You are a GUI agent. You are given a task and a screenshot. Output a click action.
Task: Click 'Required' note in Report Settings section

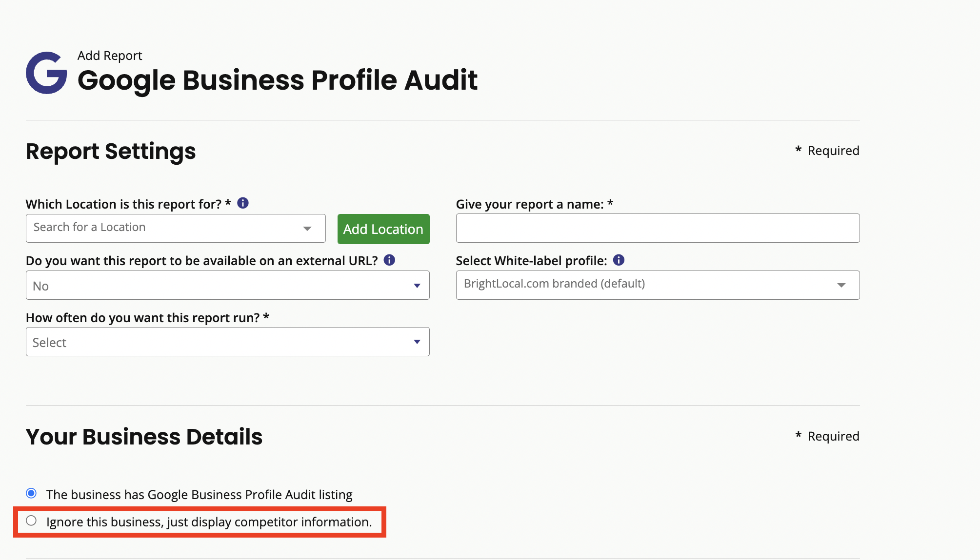point(827,151)
